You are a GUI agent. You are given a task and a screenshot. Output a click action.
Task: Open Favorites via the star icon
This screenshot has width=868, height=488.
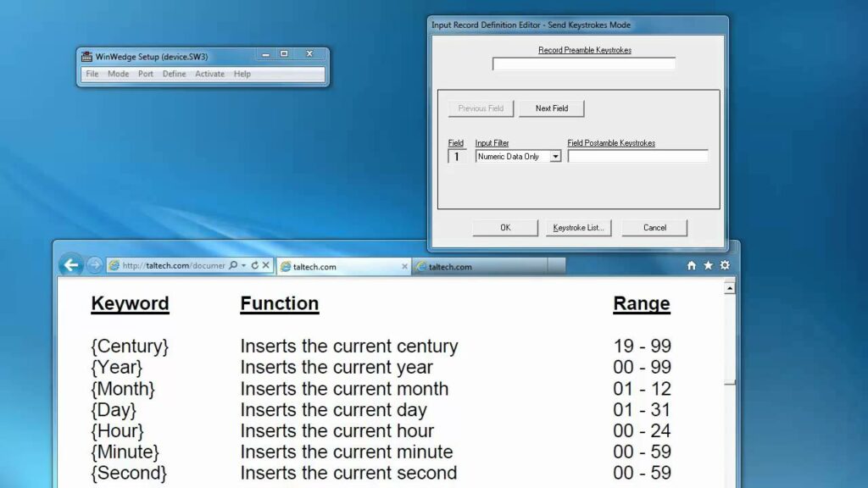coord(708,265)
